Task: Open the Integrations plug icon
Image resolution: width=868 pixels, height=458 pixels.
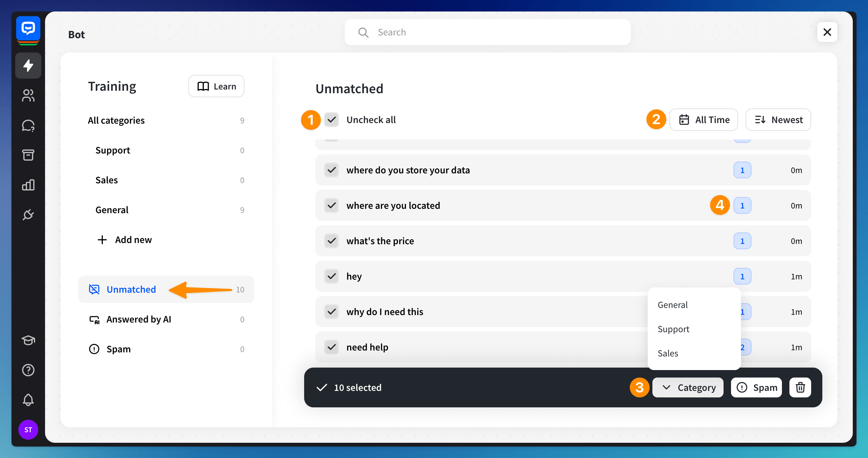Action: pos(28,214)
